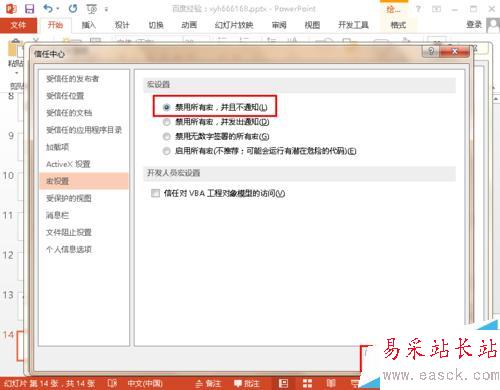This screenshot has width=500, height=390.
Task: Click the Undo arrow icon
Action: click(48, 8)
